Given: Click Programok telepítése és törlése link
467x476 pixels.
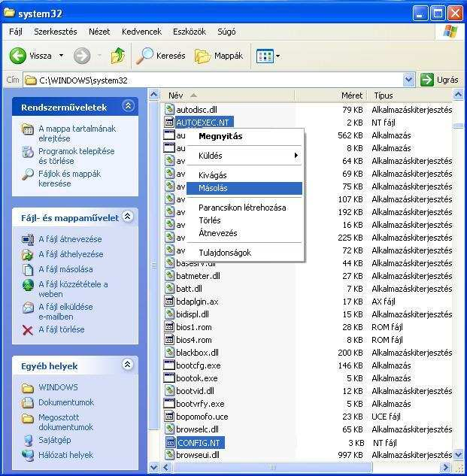Looking at the screenshot, I should pyautogui.click(x=76, y=156).
